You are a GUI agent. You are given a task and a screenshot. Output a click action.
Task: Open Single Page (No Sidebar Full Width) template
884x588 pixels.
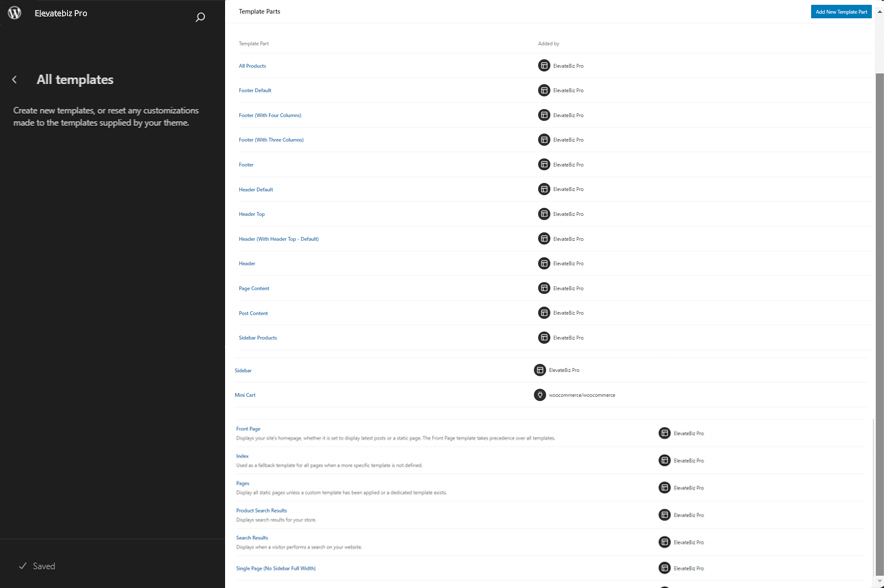pyautogui.click(x=276, y=568)
